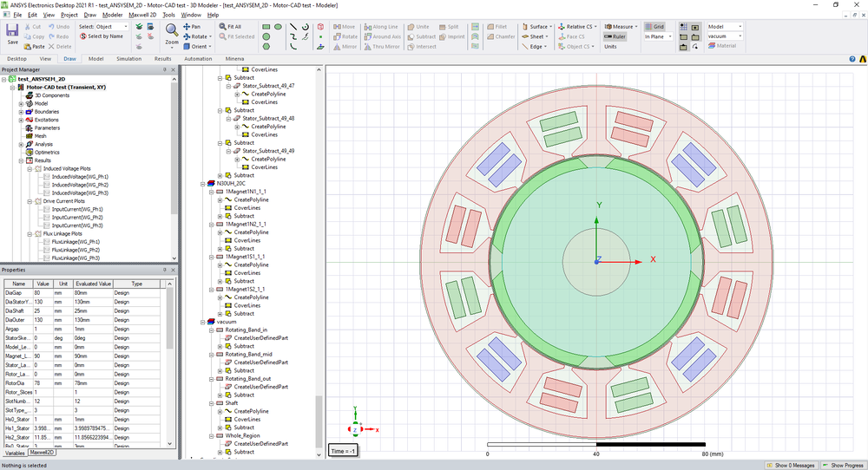
Task: Open the Modeler menu
Action: click(x=112, y=15)
